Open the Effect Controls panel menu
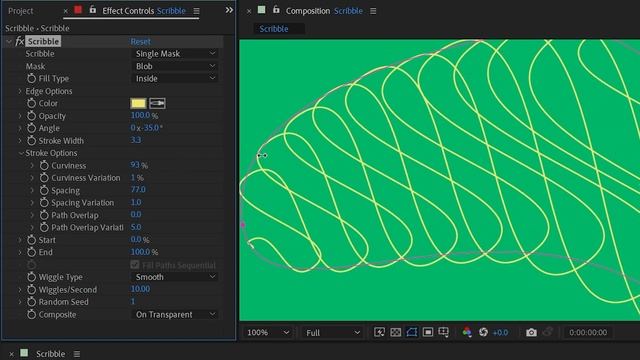640x360 pixels. [196, 11]
